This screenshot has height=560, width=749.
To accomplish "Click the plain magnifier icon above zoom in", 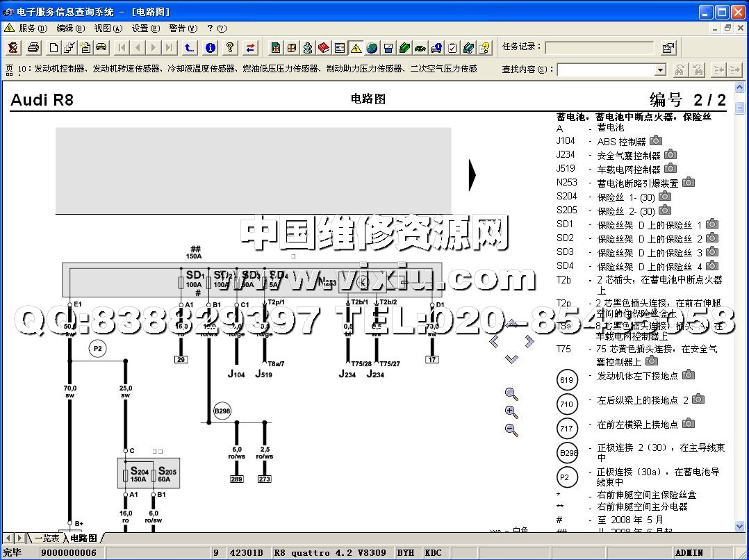I will point(511,394).
